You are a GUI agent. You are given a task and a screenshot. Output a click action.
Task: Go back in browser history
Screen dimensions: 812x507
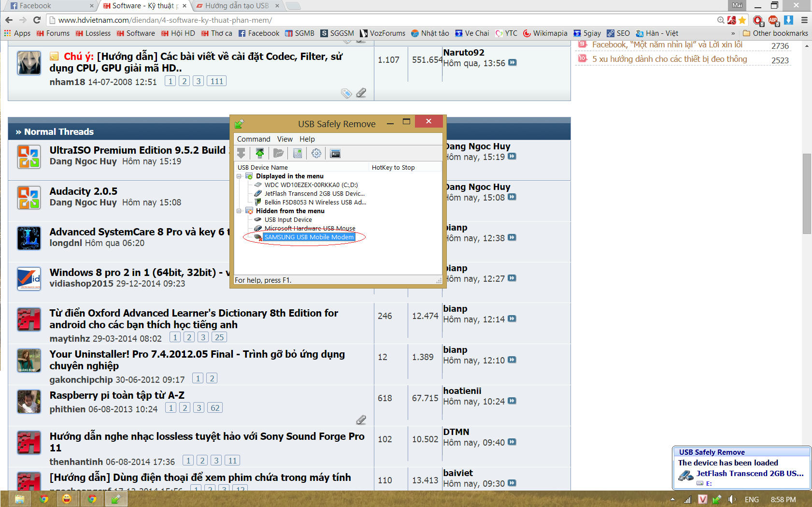pyautogui.click(x=9, y=20)
